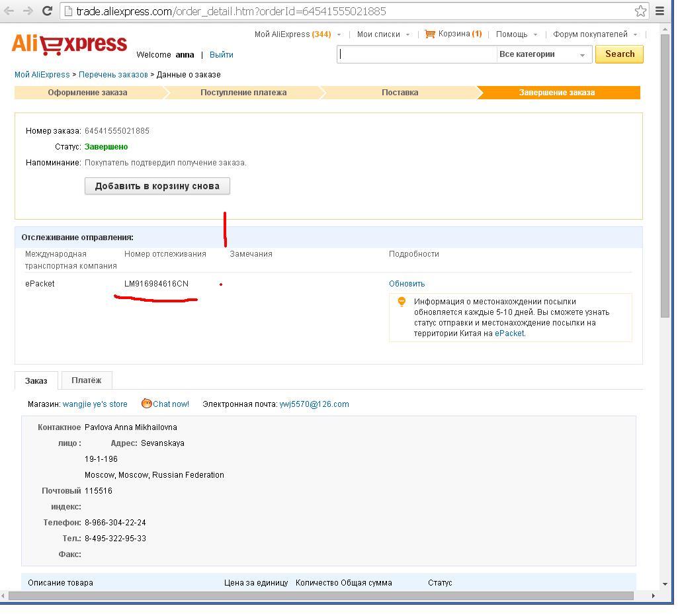Click the Обновить refresh link

[407, 284]
